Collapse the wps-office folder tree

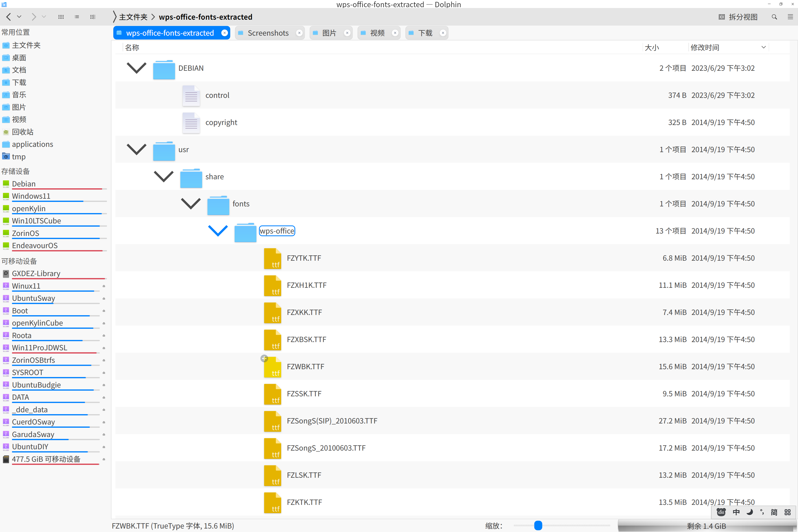(x=218, y=231)
